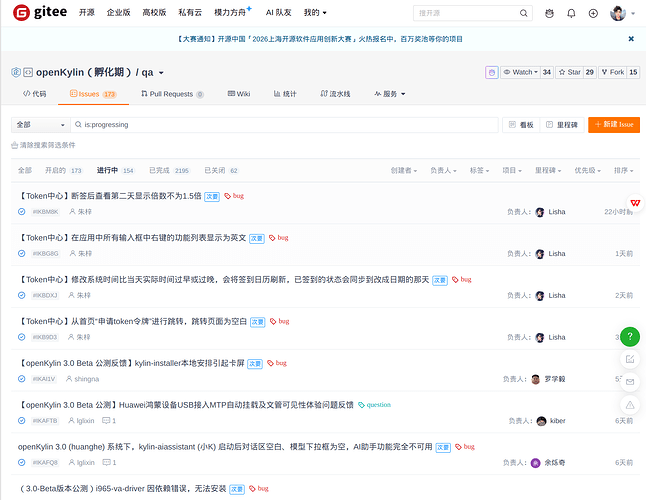Screen dimensions: 646x500
Task: Open the kylin-installer本地安排引起卡屏 issue
Action: point(131,363)
